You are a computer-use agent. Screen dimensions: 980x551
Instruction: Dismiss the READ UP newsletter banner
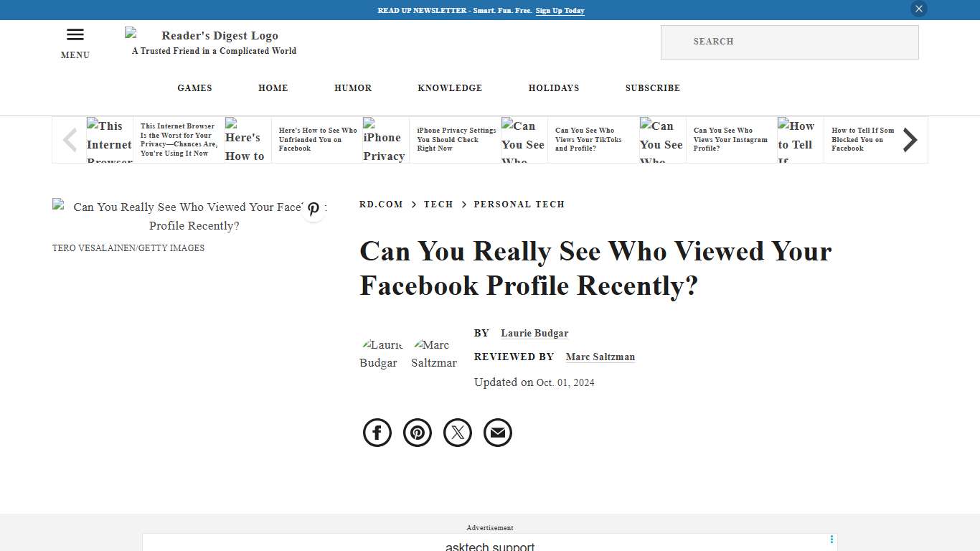(x=918, y=9)
